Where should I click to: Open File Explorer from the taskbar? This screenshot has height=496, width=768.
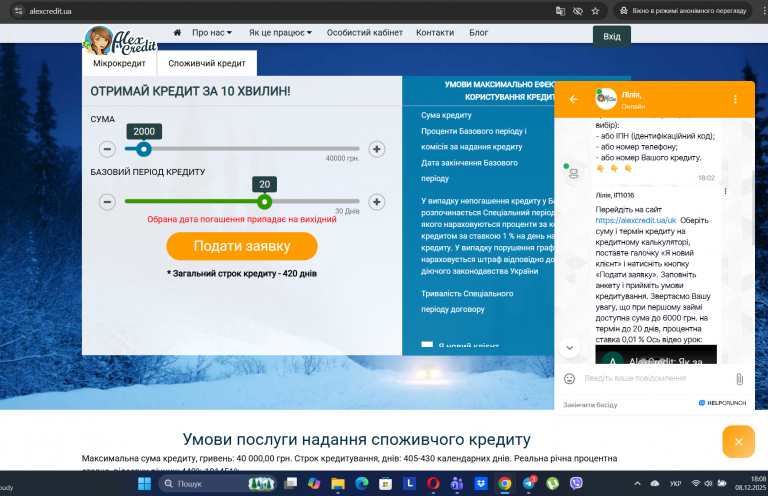338,484
